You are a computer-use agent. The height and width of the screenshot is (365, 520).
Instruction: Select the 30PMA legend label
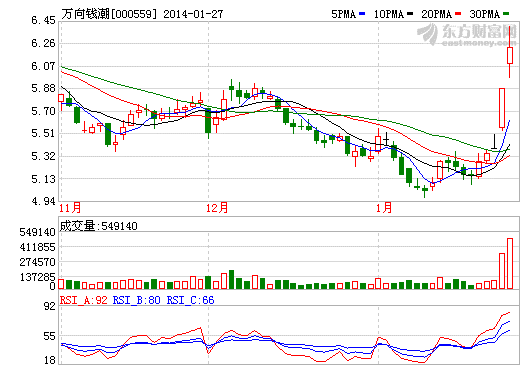484,14
